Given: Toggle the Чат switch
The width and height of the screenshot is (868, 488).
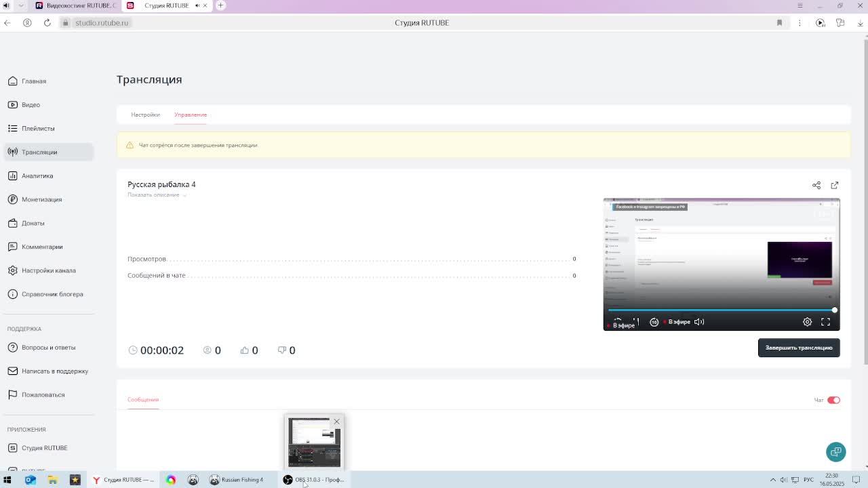Looking at the screenshot, I should 833,400.
